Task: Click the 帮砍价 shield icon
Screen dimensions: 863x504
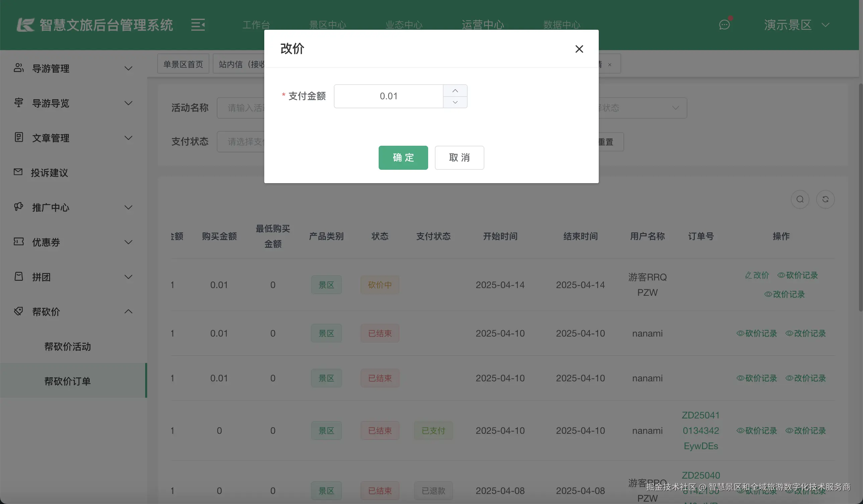Action: tap(18, 311)
